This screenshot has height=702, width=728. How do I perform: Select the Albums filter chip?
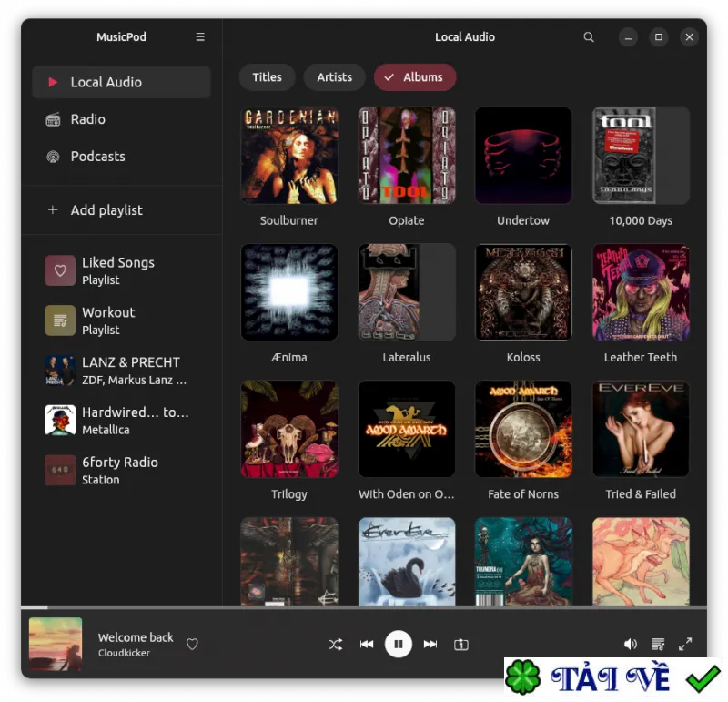415,77
